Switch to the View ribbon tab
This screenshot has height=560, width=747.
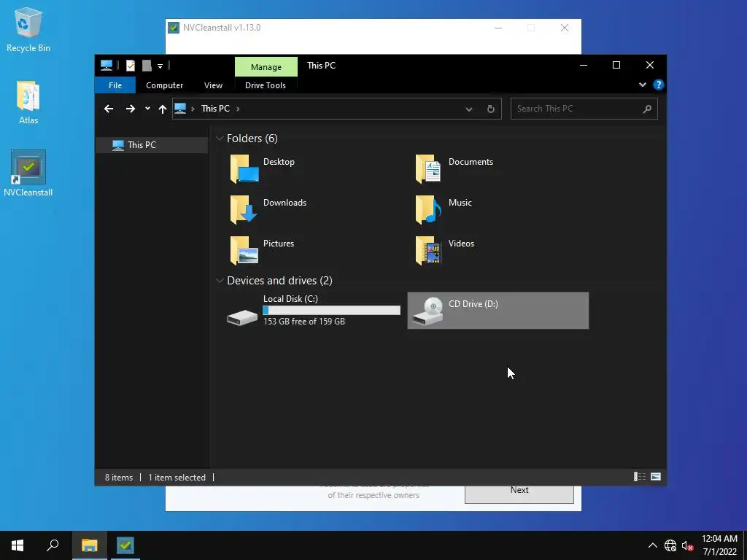click(213, 85)
